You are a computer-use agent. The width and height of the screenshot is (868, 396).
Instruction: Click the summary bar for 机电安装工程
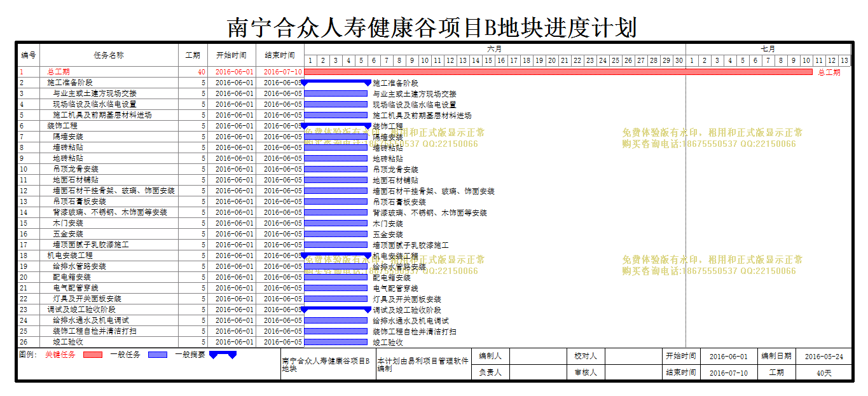click(336, 256)
